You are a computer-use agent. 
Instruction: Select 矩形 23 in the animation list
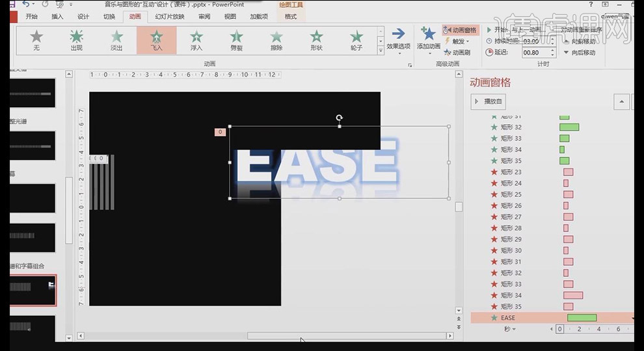511,172
